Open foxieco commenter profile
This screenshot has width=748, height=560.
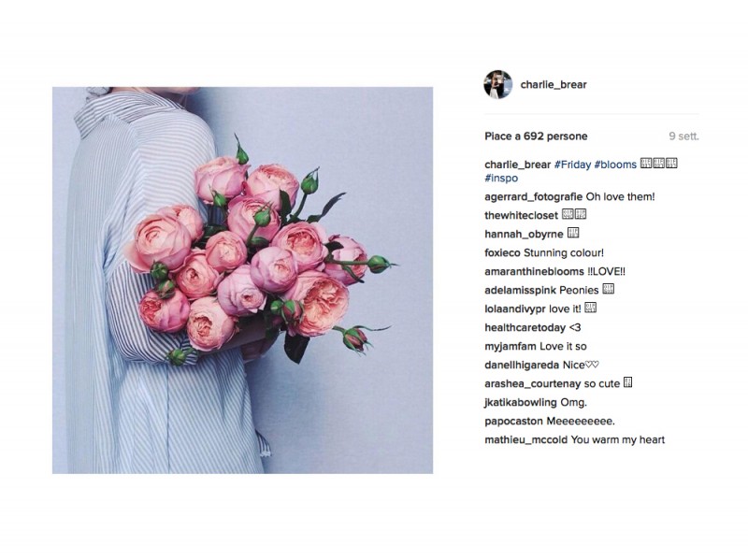tap(502, 252)
